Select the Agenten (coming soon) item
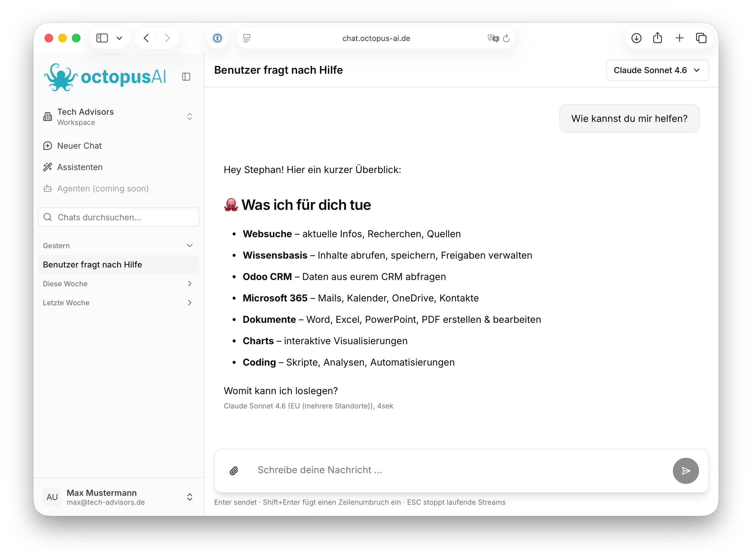 (x=103, y=188)
